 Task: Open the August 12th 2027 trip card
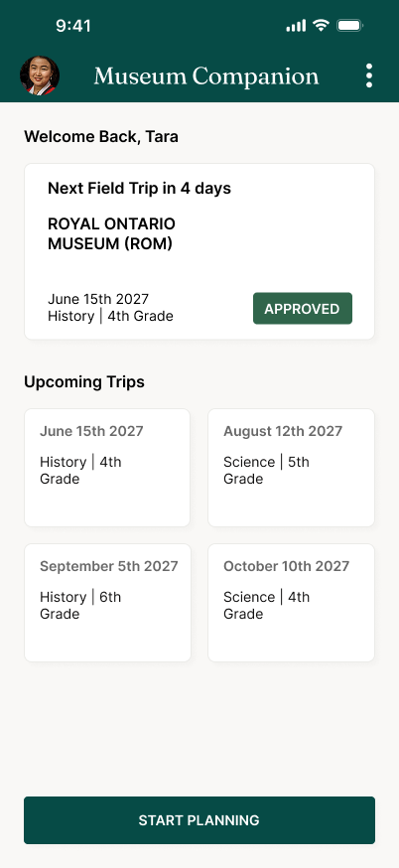pos(291,468)
